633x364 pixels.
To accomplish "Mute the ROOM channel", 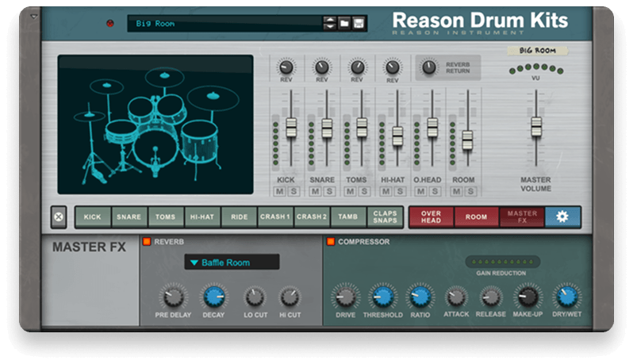I will pos(456,192).
